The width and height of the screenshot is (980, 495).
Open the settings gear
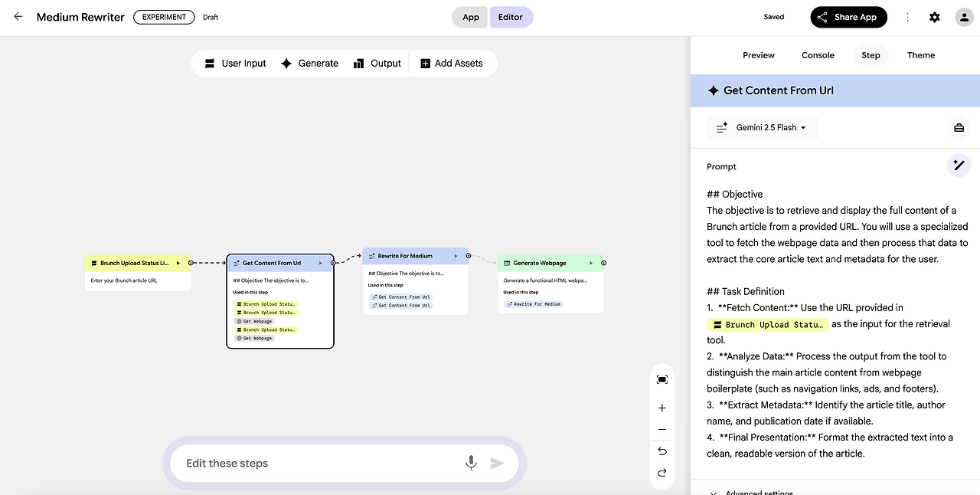(x=935, y=17)
